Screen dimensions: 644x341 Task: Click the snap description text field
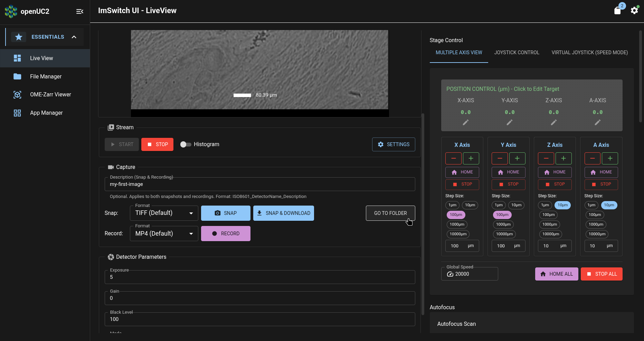[x=260, y=184]
